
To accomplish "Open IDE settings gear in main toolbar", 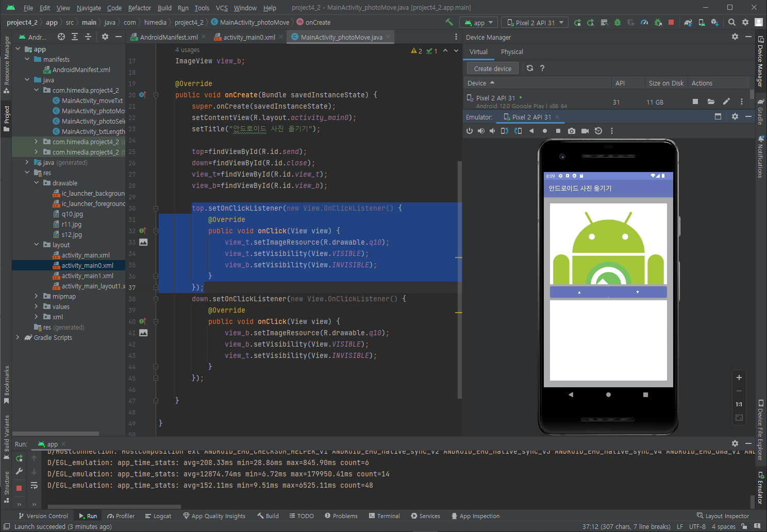I will [745, 22].
